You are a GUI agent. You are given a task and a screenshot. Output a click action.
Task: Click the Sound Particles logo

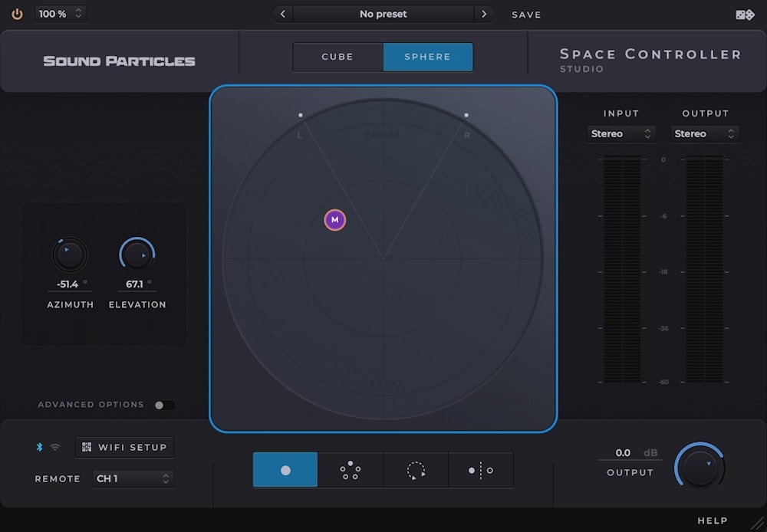(x=119, y=61)
